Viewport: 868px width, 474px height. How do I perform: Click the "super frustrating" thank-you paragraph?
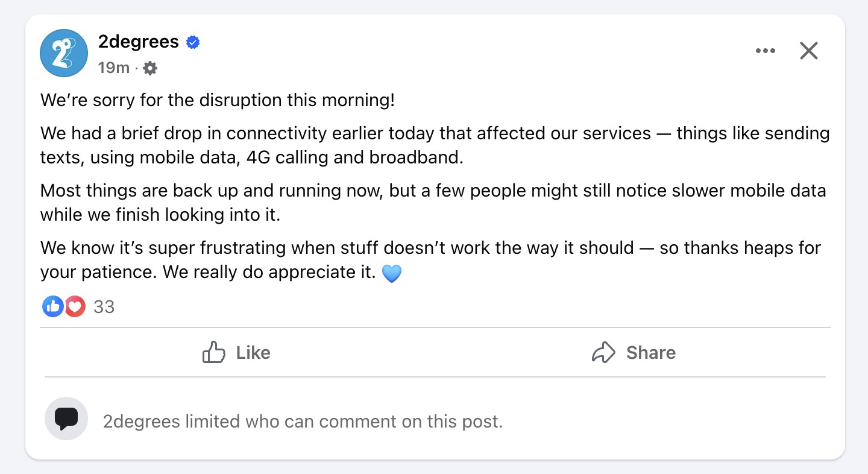(430, 260)
